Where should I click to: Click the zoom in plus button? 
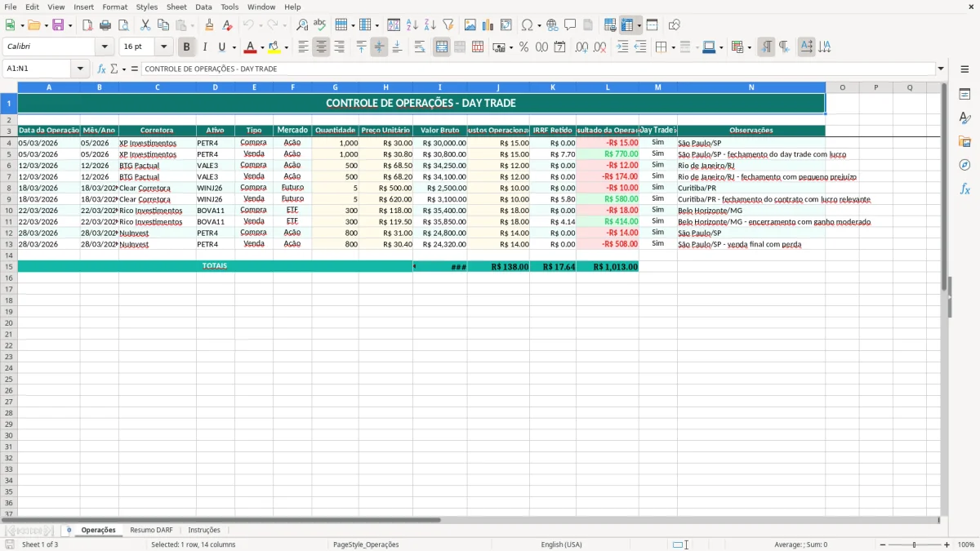point(947,544)
